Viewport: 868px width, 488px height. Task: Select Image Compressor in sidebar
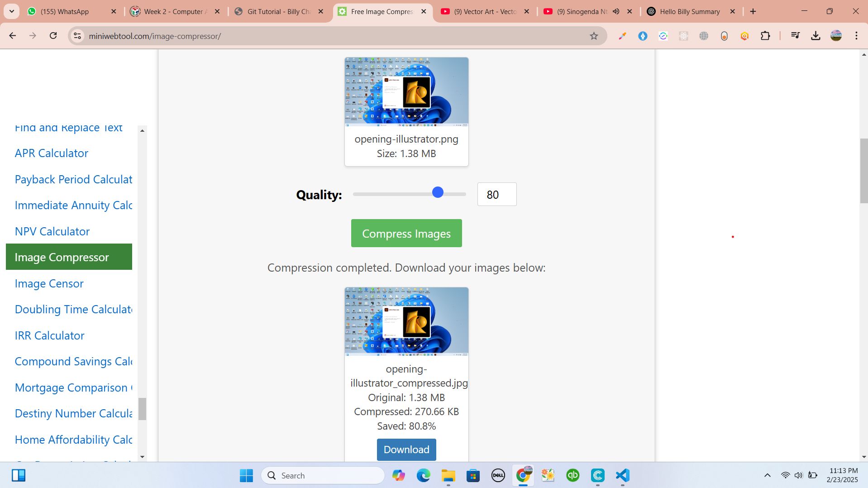click(69, 257)
